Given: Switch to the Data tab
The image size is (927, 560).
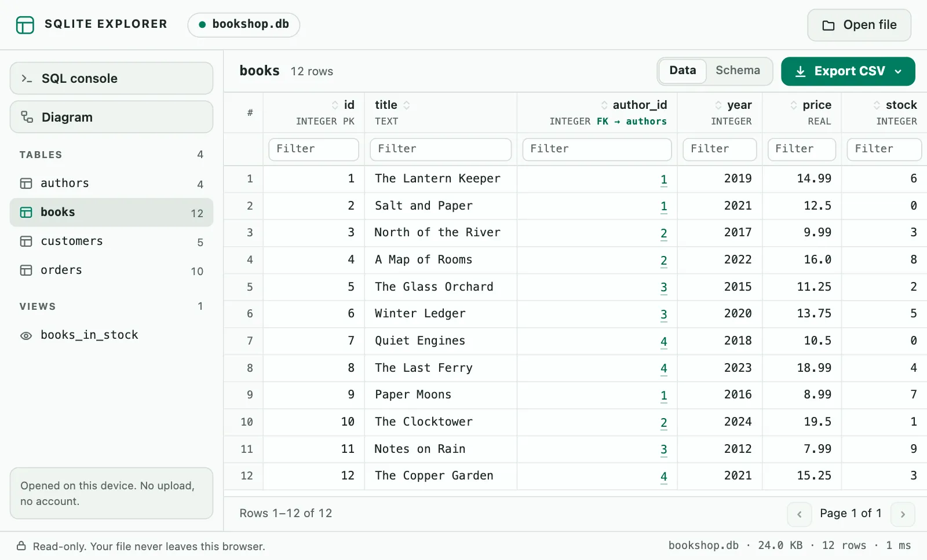Looking at the screenshot, I should pyautogui.click(x=683, y=71).
